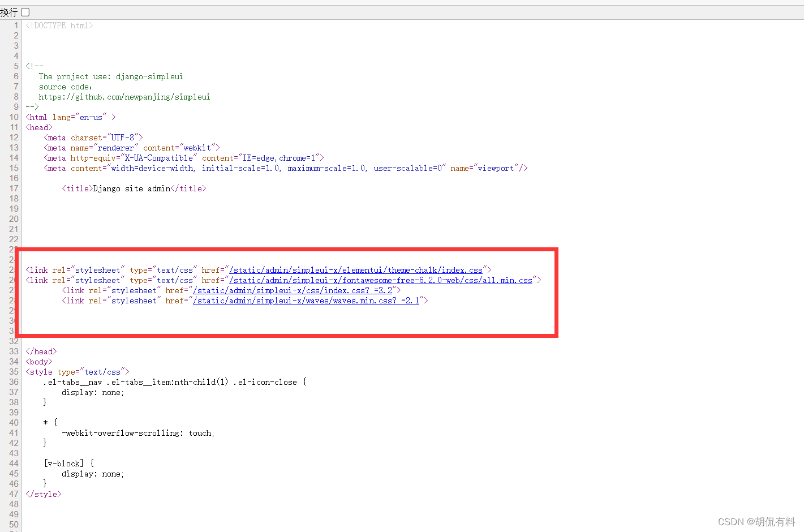Click line number 35 in gutter
This screenshot has width=804, height=532.
click(x=14, y=372)
